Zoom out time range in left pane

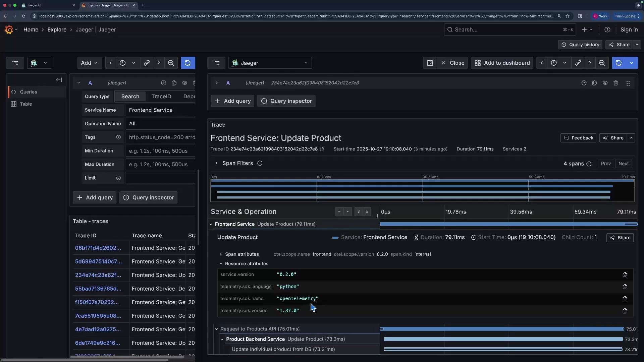click(171, 63)
